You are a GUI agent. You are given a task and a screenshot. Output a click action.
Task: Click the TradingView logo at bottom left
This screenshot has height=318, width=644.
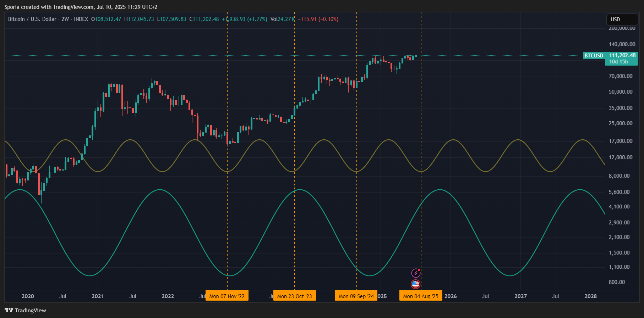click(25, 310)
